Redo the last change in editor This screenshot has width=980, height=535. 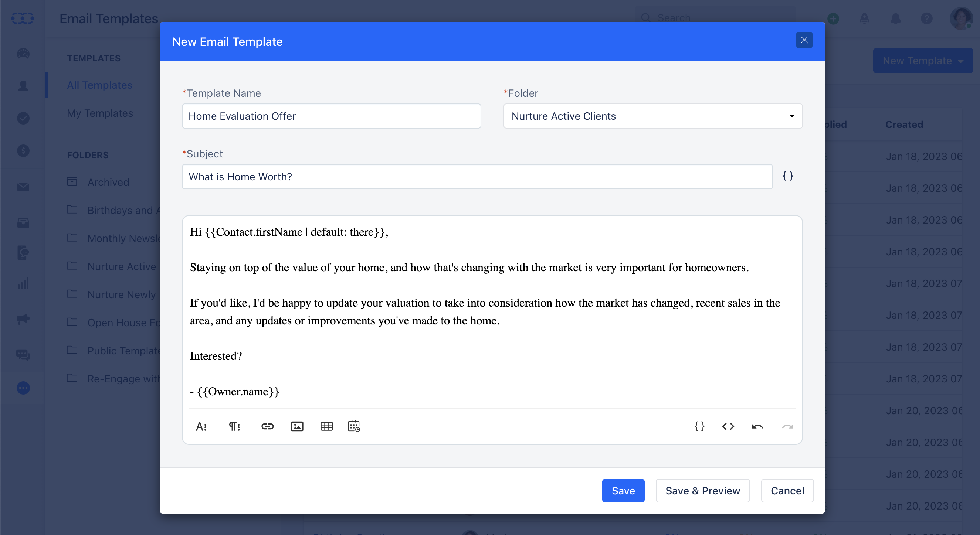pyautogui.click(x=787, y=427)
